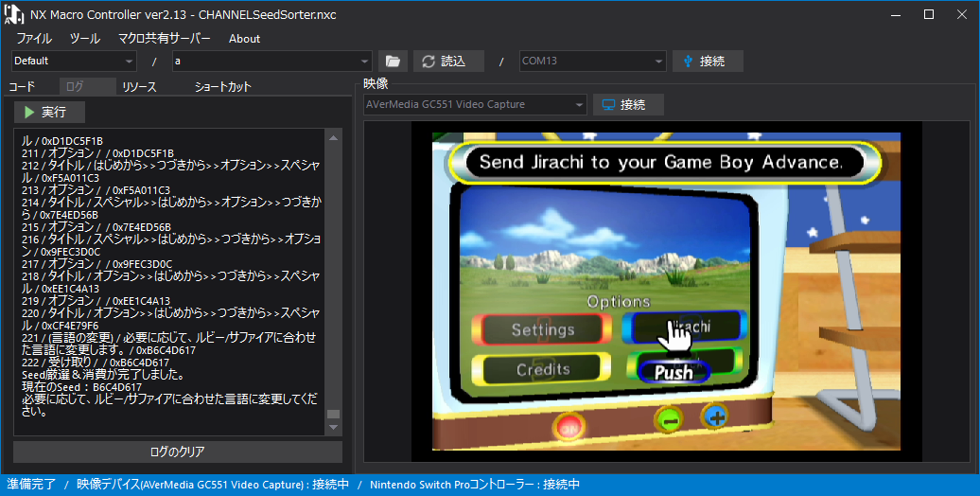Maximize the NX Macro Controller window
The height and width of the screenshot is (496, 980).
click(929, 14)
